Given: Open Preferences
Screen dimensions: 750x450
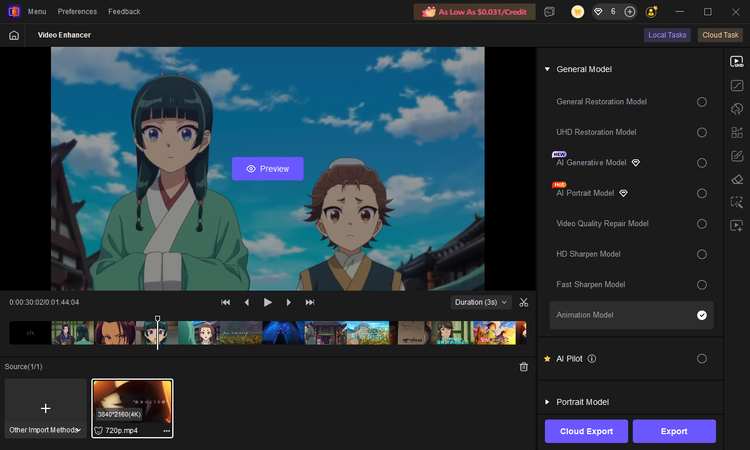Looking at the screenshot, I should click(77, 11).
